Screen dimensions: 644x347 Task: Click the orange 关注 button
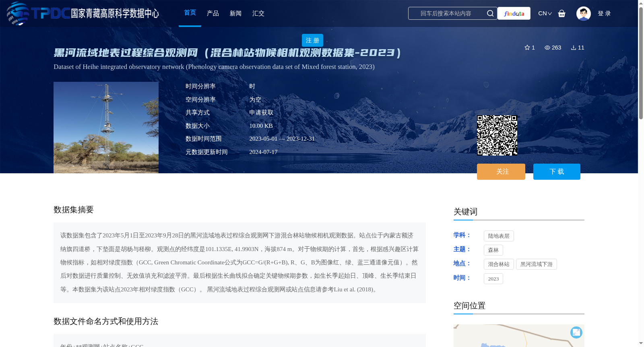(501, 172)
